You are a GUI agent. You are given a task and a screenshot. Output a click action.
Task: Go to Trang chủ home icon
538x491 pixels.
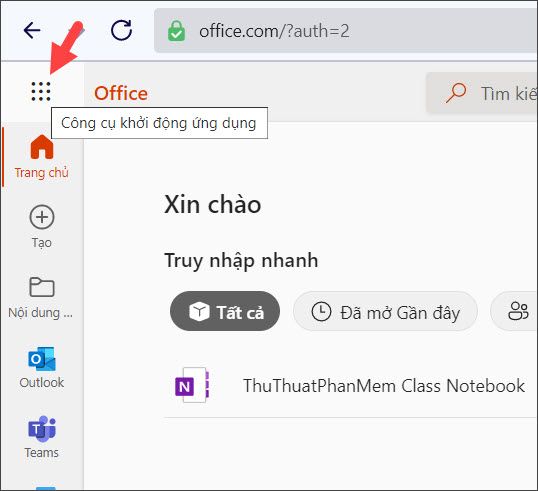point(42,147)
